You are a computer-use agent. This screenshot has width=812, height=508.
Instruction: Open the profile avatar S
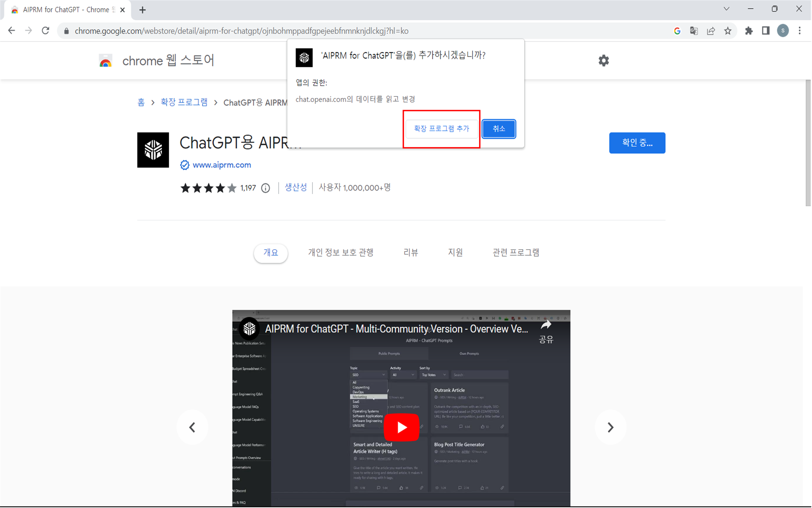(x=783, y=31)
